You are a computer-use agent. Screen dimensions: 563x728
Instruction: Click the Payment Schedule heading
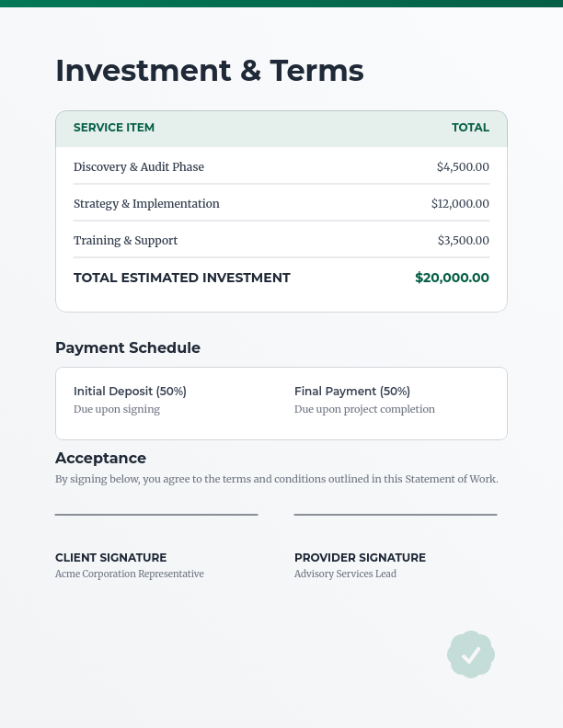[x=128, y=347]
